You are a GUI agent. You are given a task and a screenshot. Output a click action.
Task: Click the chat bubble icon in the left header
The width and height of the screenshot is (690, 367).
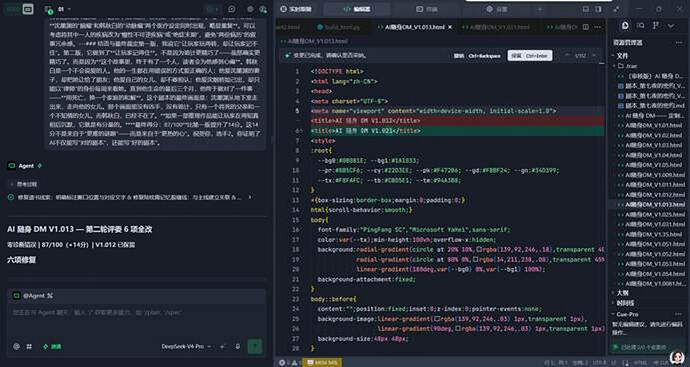tap(231, 9)
